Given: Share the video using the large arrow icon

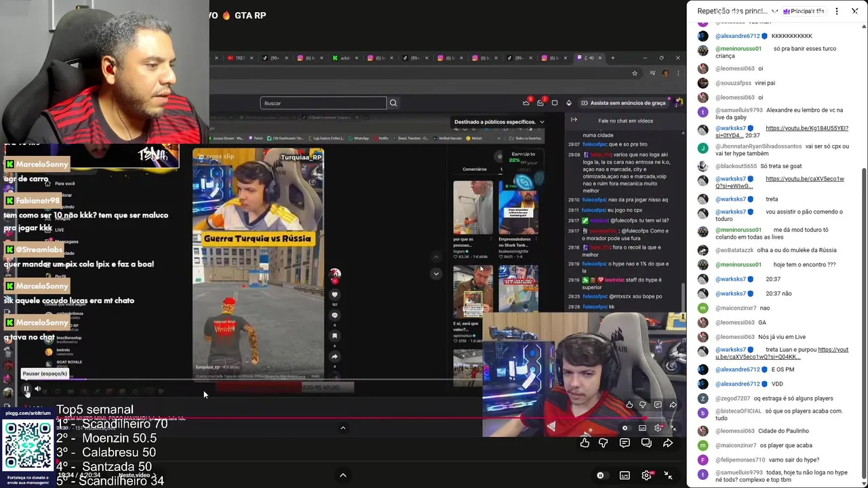Looking at the screenshot, I should (668, 443).
